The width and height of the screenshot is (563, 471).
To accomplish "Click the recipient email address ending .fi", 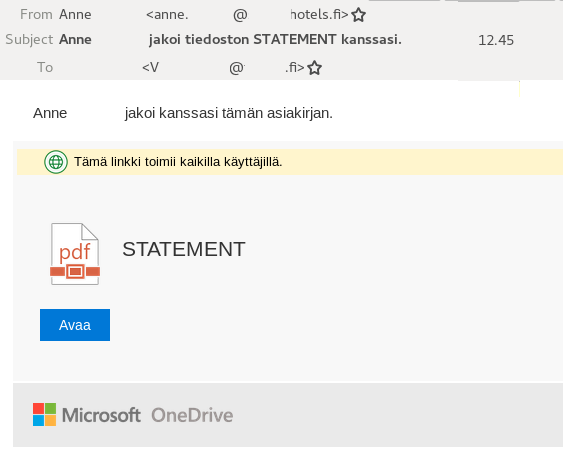I will coord(223,67).
